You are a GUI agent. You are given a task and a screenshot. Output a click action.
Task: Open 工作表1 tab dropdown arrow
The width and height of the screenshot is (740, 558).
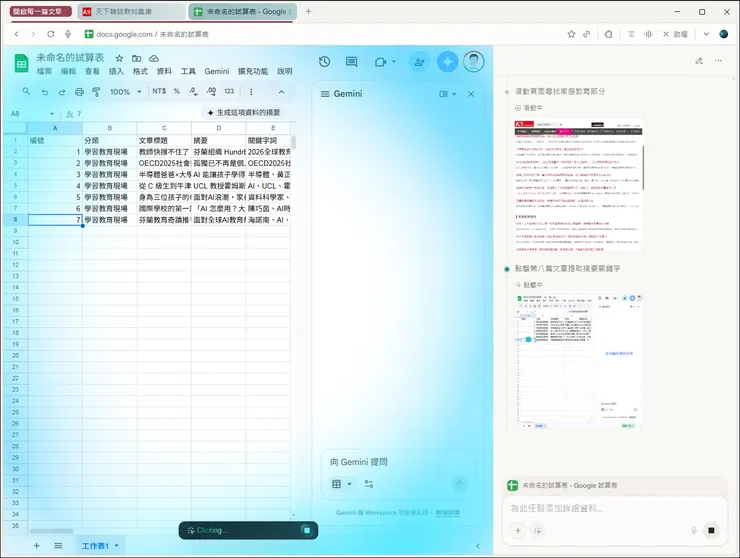click(117, 546)
